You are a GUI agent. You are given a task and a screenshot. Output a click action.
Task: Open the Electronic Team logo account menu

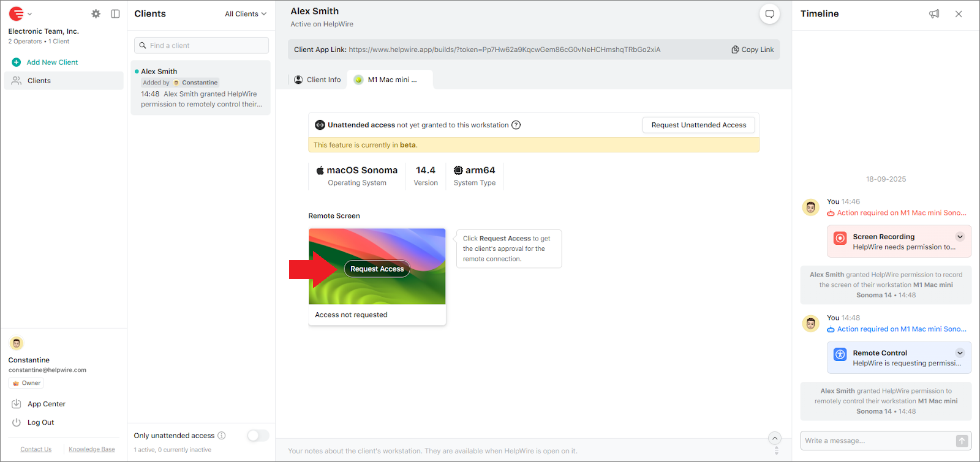point(20,13)
